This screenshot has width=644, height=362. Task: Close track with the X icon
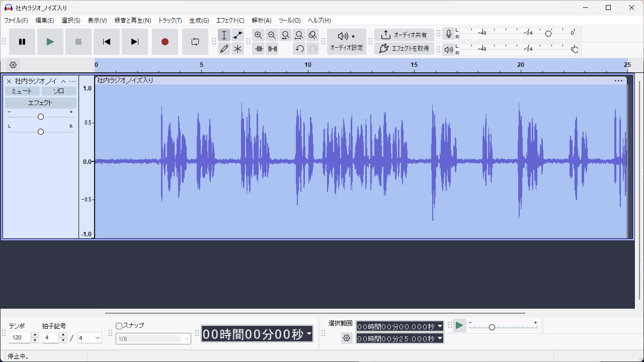tap(9, 81)
